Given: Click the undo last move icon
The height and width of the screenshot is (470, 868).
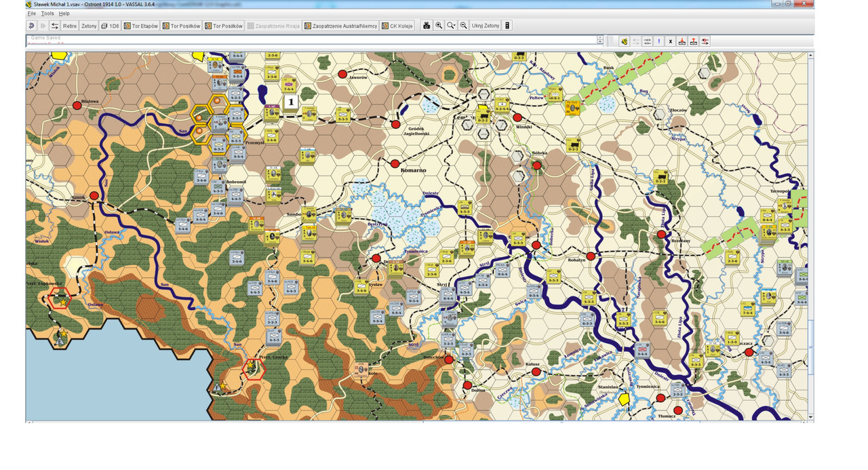Looking at the screenshot, I should pyautogui.click(x=31, y=26).
